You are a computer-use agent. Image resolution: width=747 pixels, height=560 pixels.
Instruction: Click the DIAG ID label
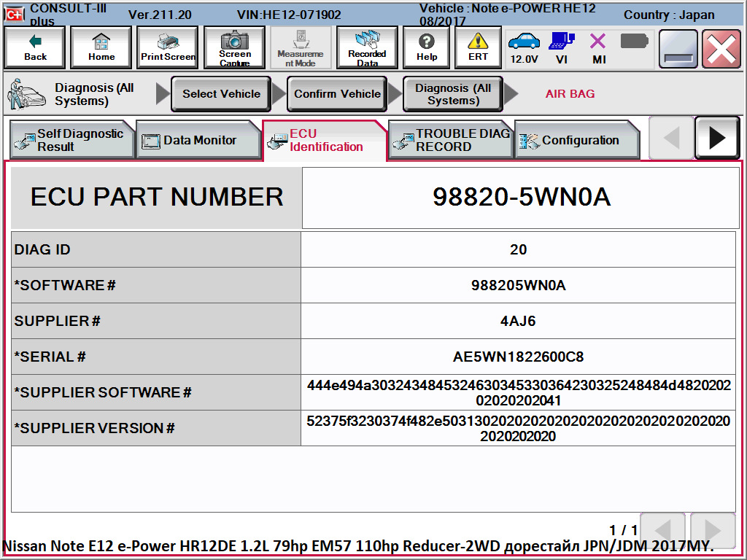(156, 249)
